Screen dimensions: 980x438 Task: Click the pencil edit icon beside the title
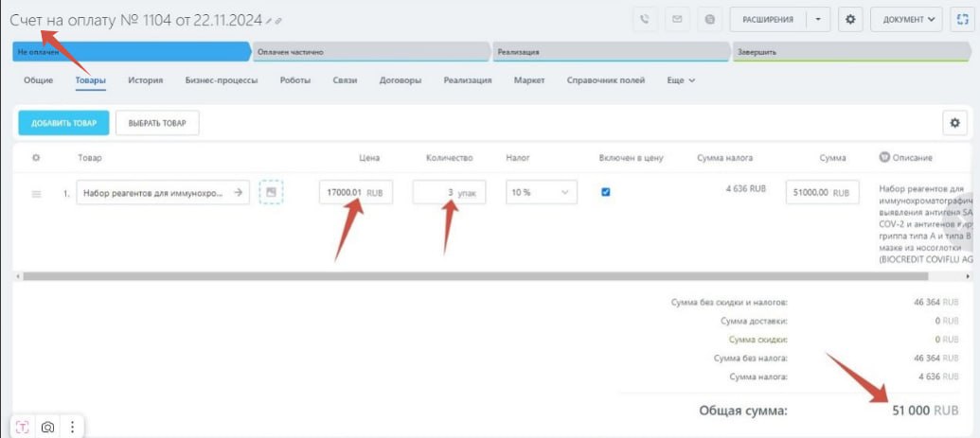pyautogui.click(x=269, y=21)
